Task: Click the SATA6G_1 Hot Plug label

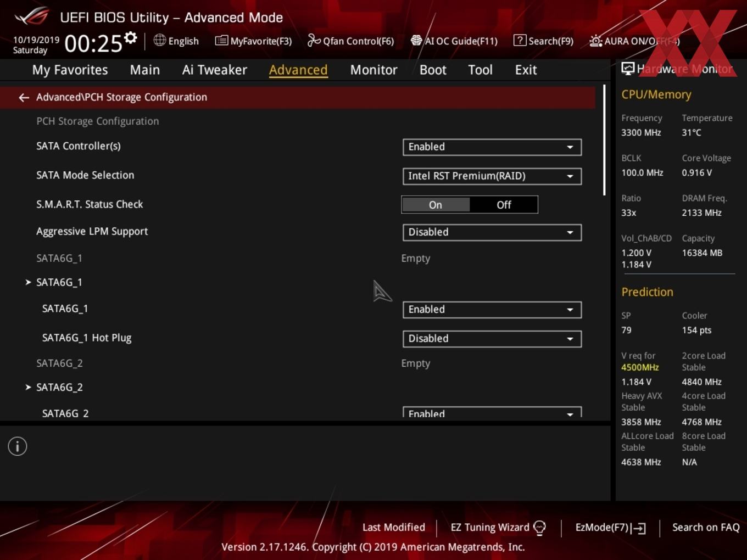Action: coord(87,338)
